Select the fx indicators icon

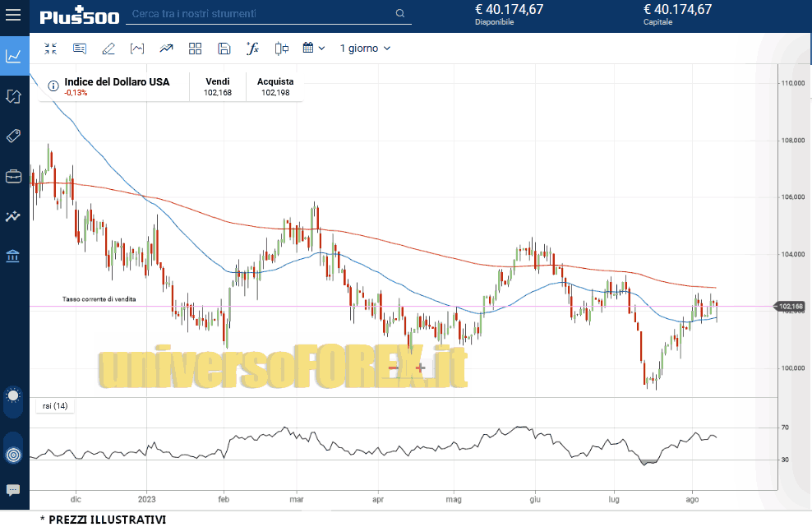coord(252,48)
